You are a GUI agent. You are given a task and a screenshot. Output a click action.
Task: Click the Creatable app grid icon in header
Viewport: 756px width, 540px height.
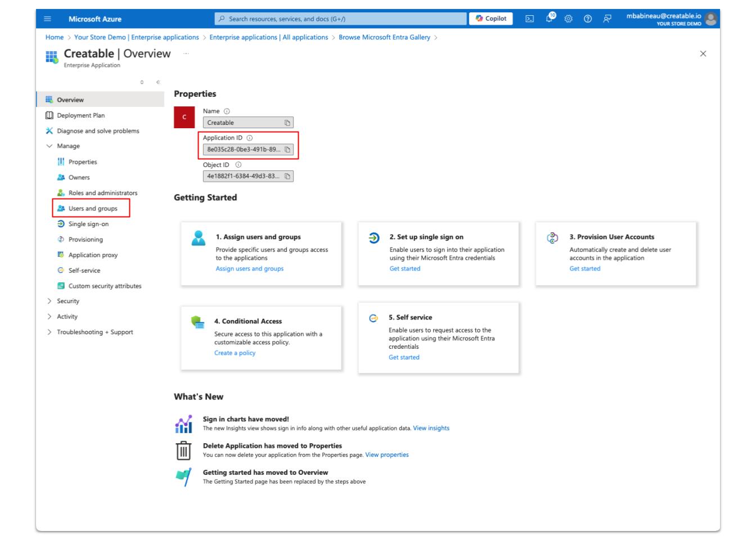tap(52, 57)
